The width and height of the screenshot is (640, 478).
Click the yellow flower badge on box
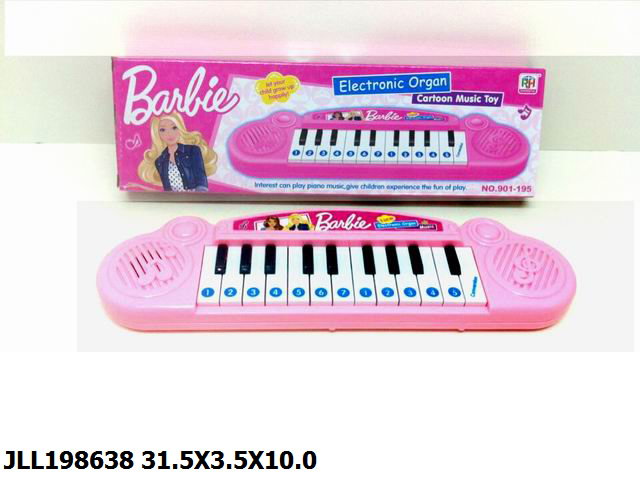(278, 90)
